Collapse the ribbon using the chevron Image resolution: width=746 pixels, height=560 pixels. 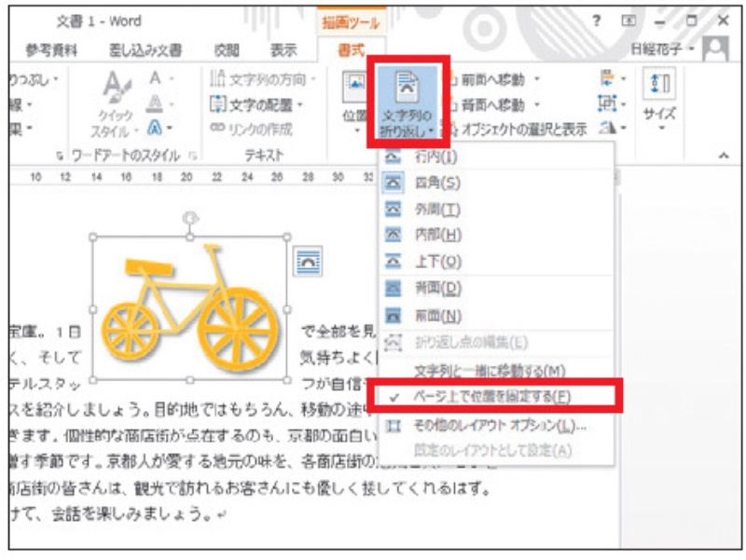pyautogui.click(x=724, y=157)
